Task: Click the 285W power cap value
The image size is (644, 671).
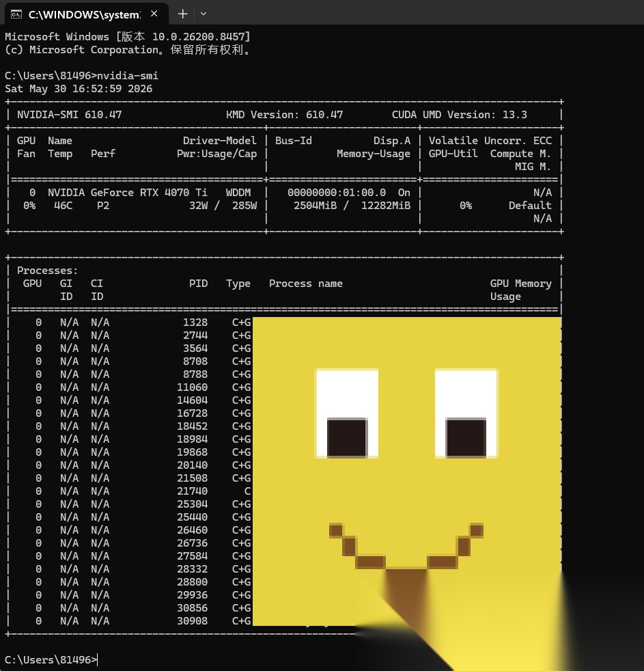Action: 244,206
